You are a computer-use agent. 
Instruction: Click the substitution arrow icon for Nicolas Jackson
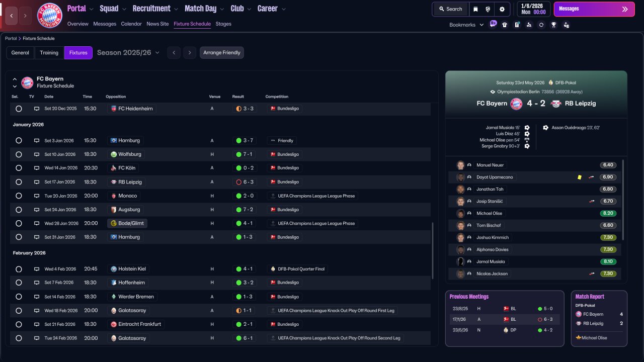pyautogui.click(x=592, y=274)
